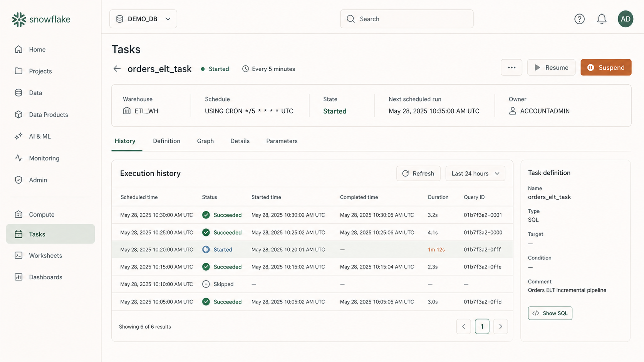Suspend the orders_elt_task

[x=606, y=67]
